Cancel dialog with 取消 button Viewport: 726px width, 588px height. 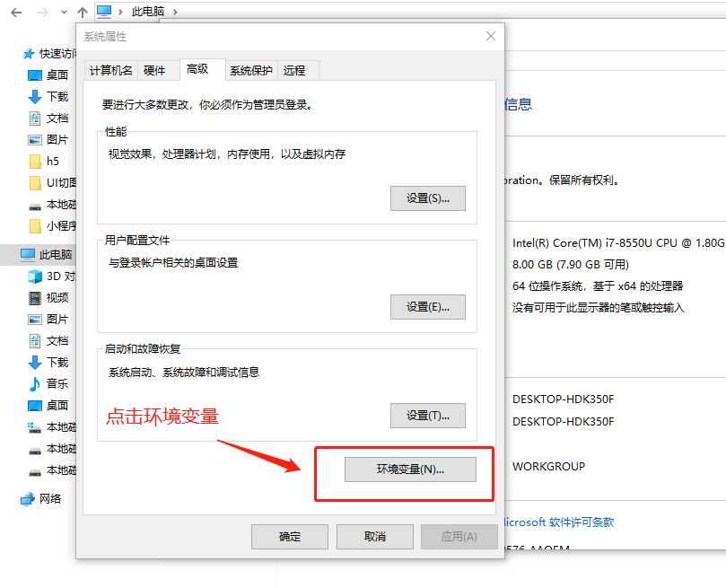point(375,537)
